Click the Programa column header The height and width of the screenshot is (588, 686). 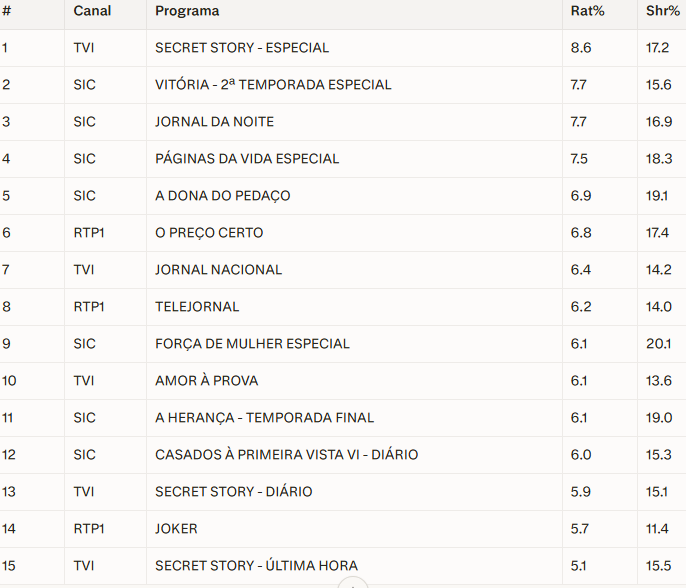pyautogui.click(x=187, y=11)
